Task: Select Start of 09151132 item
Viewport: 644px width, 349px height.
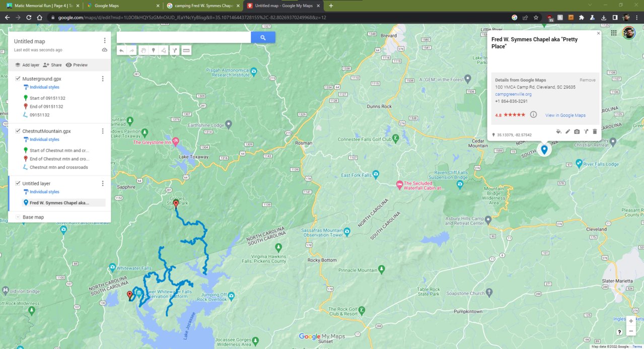Action: [47, 98]
